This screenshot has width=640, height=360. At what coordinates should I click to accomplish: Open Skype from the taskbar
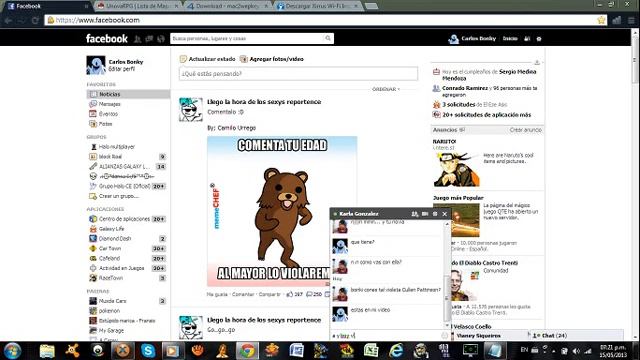coord(148,351)
